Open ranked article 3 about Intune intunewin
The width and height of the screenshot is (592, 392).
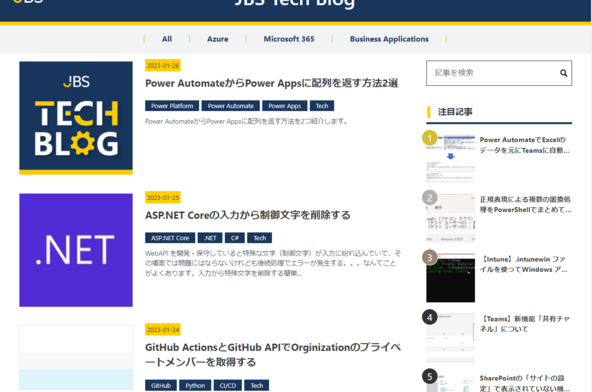tap(523, 264)
